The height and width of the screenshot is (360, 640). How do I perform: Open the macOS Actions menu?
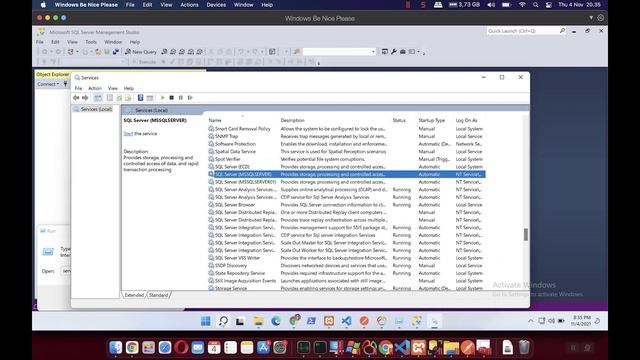(x=189, y=5)
